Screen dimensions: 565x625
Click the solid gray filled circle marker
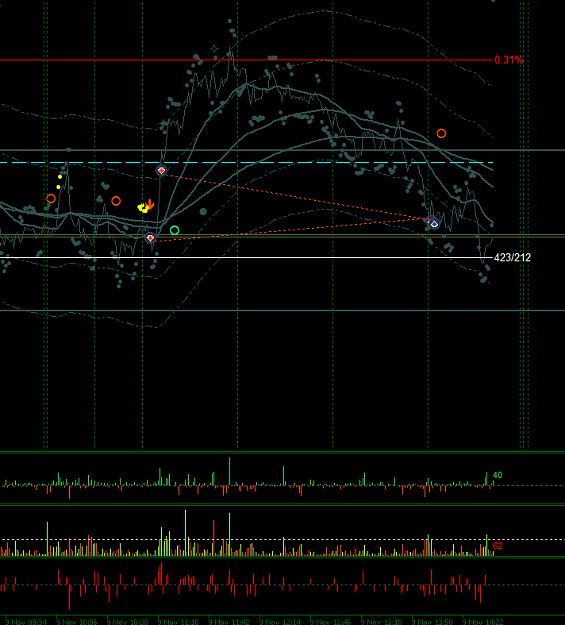click(203, 212)
